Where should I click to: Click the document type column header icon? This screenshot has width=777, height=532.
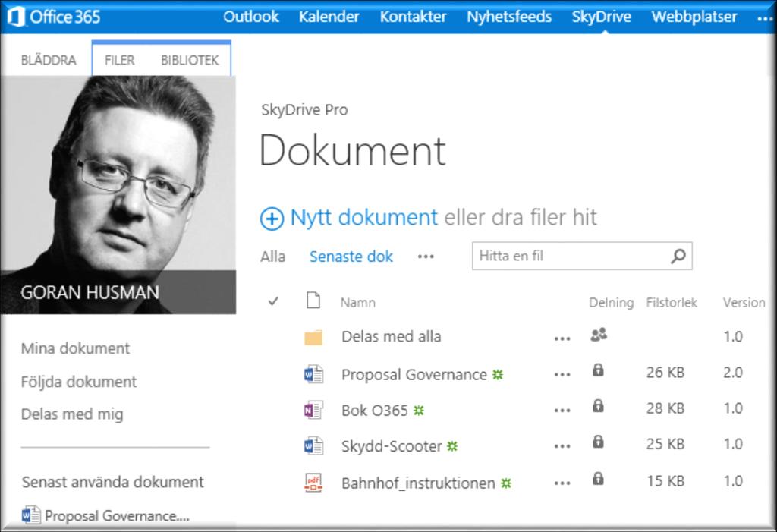[x=313, y=301]
